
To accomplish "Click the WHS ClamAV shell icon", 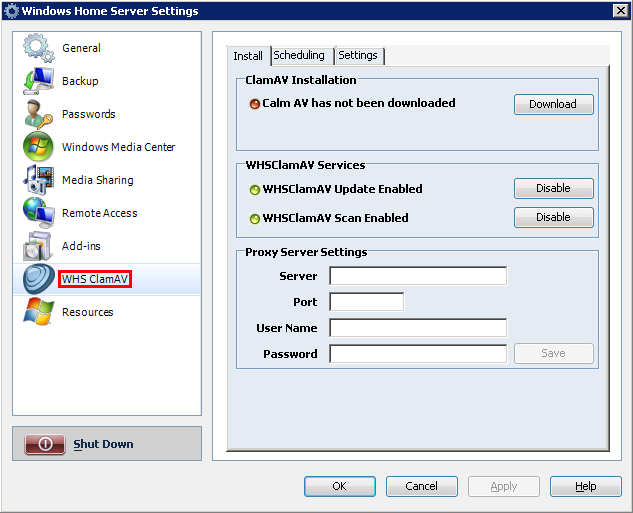I will pyautogui.click(x=38, y=279).
